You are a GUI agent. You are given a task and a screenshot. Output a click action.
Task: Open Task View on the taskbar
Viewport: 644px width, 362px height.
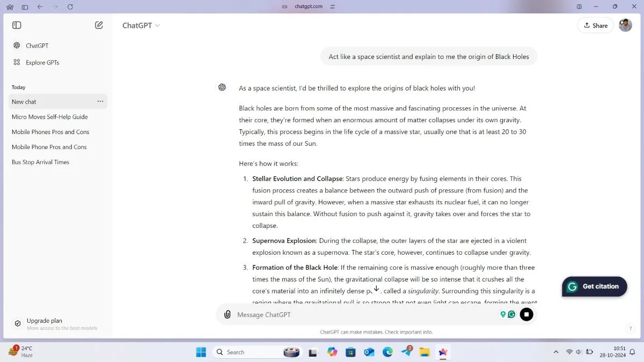(x=313, y=352)
